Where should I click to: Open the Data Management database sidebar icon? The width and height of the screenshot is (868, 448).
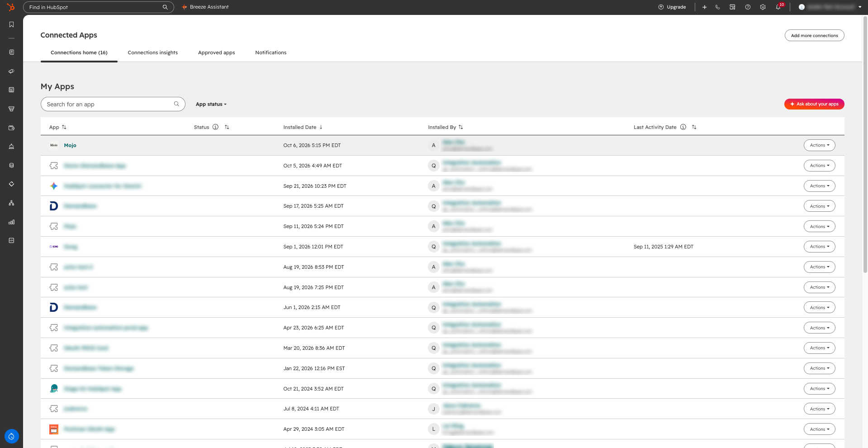pos(11,165)
